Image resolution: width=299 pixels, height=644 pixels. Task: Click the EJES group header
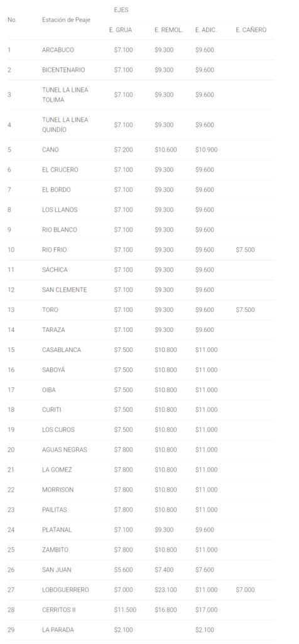click(121, 10)
